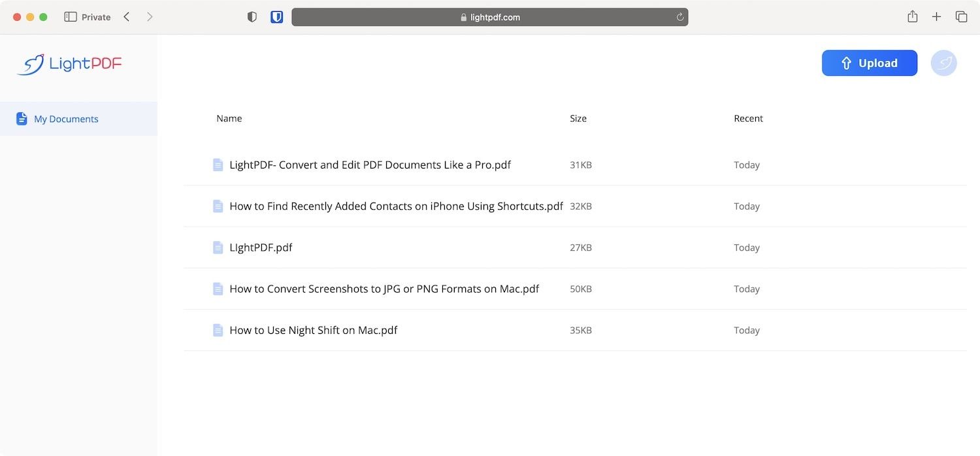This screenshot has width=980, height=456.
Task: Select My Documents in sidebar
Action: click(x=66, y=119)
